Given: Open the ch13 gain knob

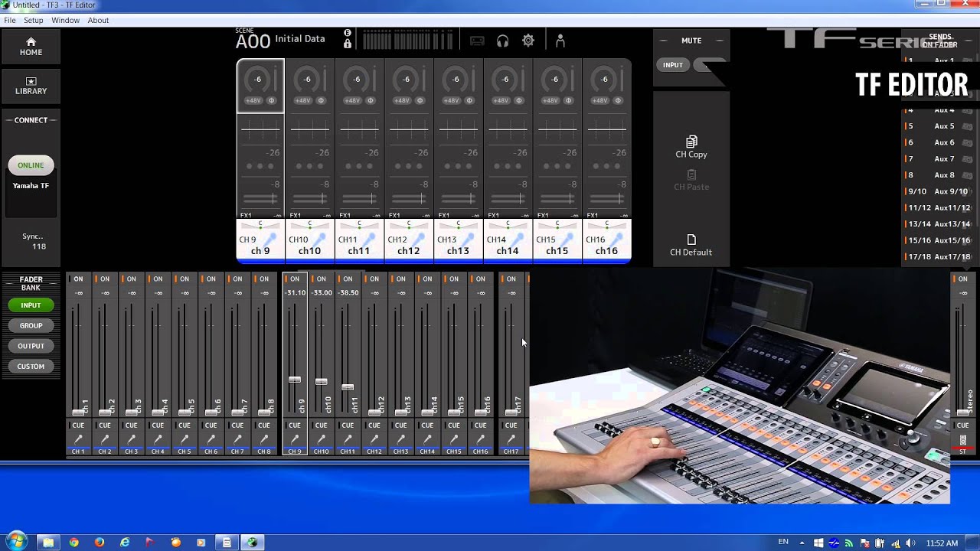Looking at the screenshot, I should point(456,79).
